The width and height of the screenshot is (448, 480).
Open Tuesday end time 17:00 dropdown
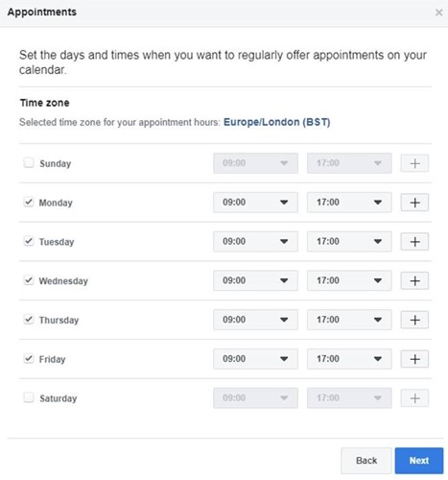pyautogui.click(x=349, y=241)
